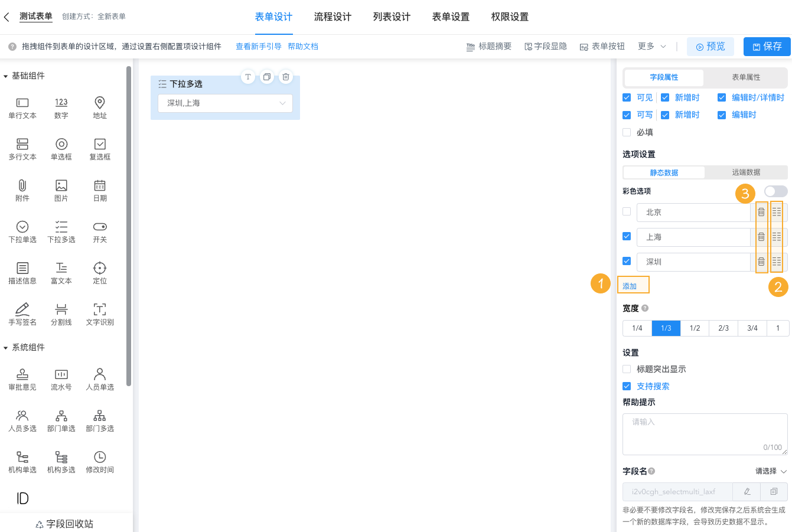Click inside the 帮助提示 input field
Viewport: 792px width, 532px height.
click(x=705, y=431)
